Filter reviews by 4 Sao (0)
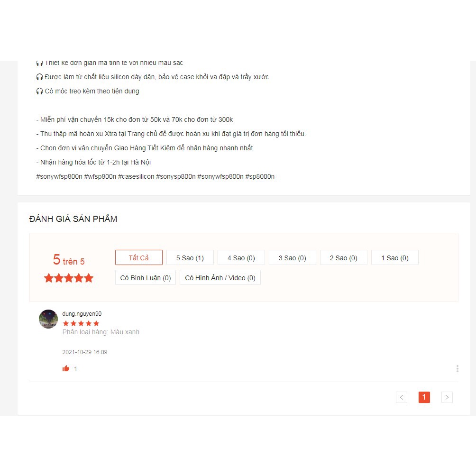This screenshot has height=476, width=476. pos(241,258)
